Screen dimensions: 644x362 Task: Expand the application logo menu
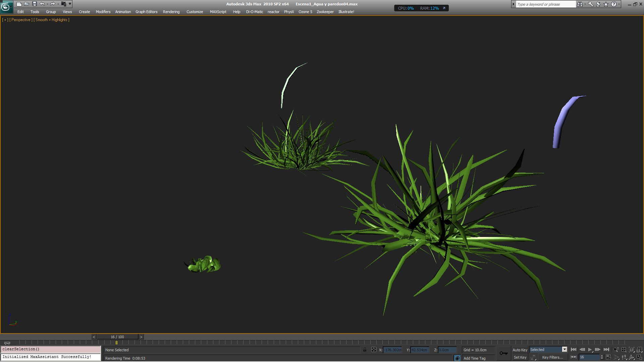tap(6, 6)
